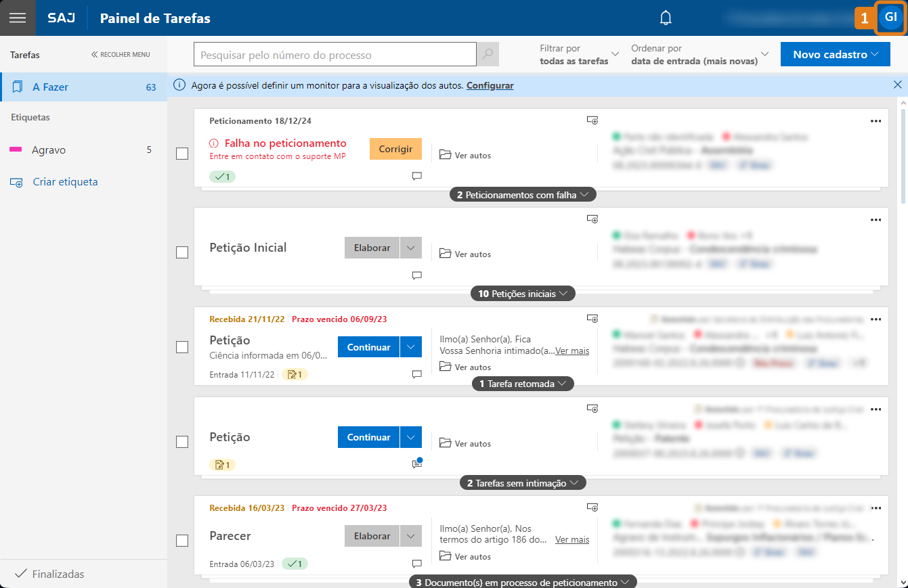
Task: Click the Corrigir button
Action: tap(395, 148)
